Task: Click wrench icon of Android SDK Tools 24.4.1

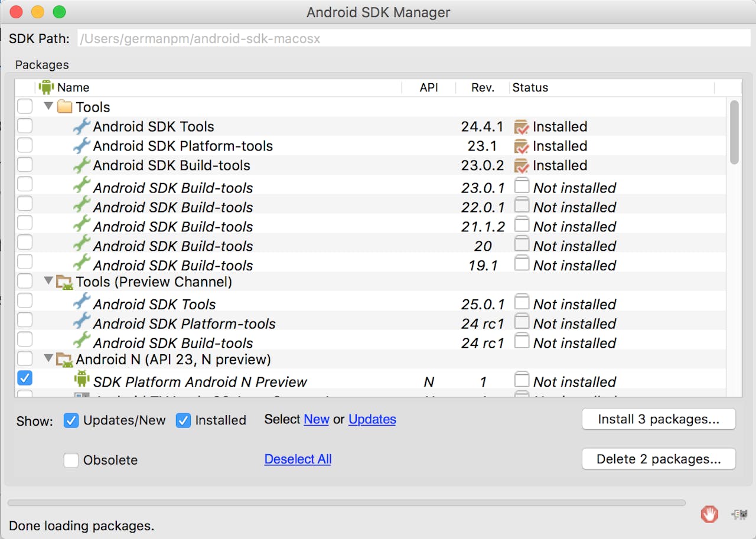Action: [x=82, y=126]
